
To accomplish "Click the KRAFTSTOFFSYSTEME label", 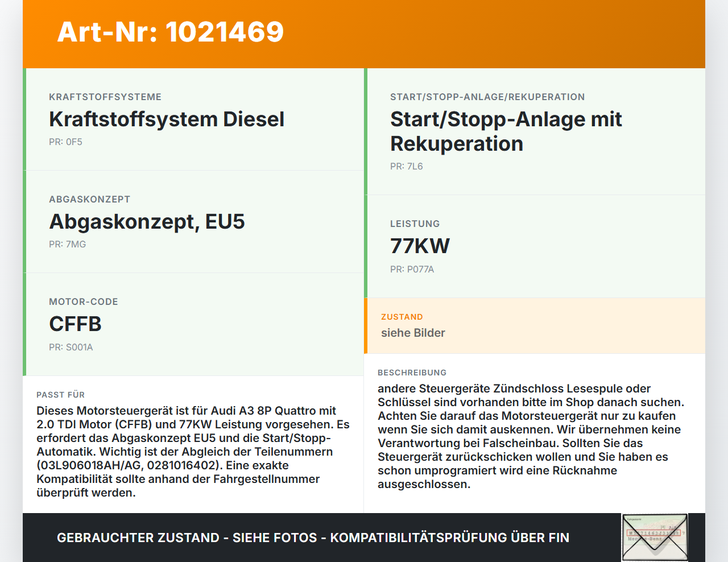I will point(105,97).
